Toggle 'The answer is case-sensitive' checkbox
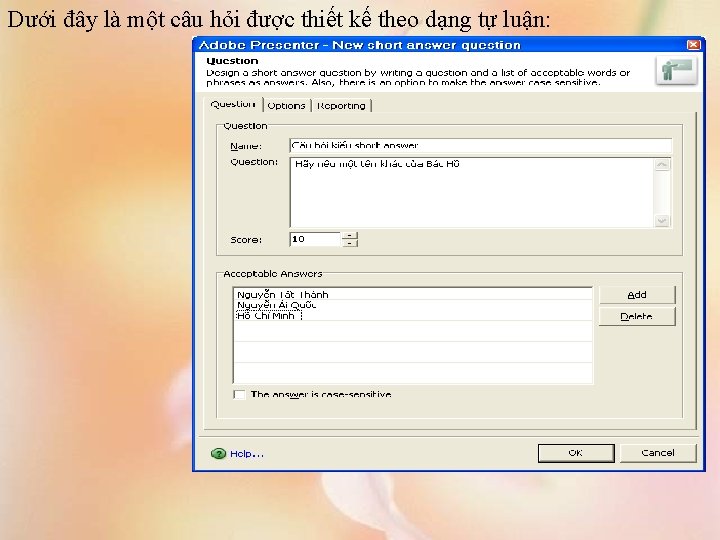The width and height of the screenshot is (720, 540). coord(239,394)
